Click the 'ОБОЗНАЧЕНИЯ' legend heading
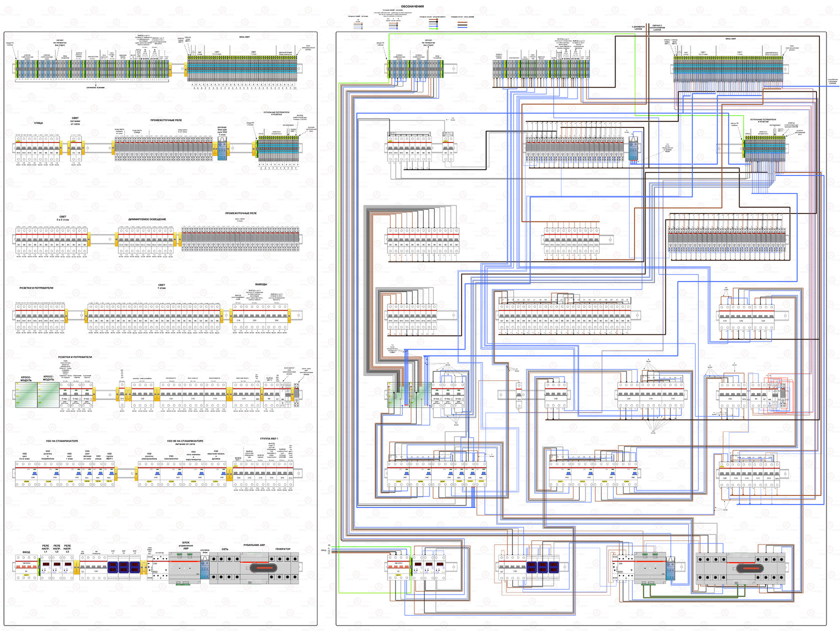This screenshot has width=840, height=632. [x=412, y=6]
